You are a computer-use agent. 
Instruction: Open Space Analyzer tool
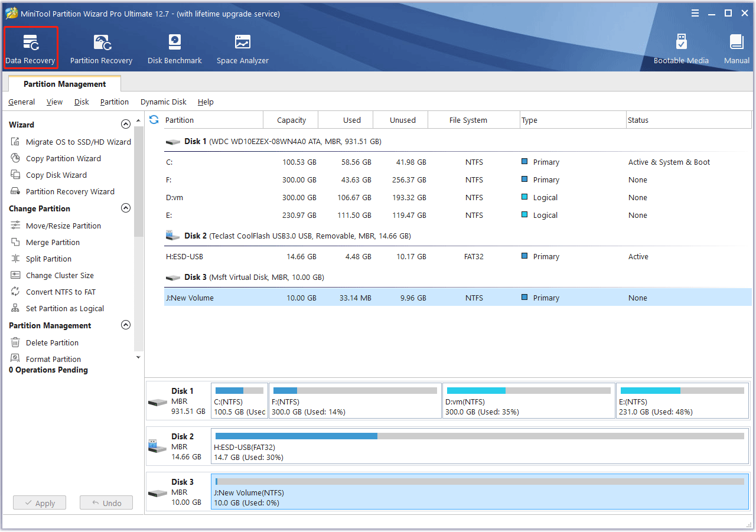(x=242, y=49)
